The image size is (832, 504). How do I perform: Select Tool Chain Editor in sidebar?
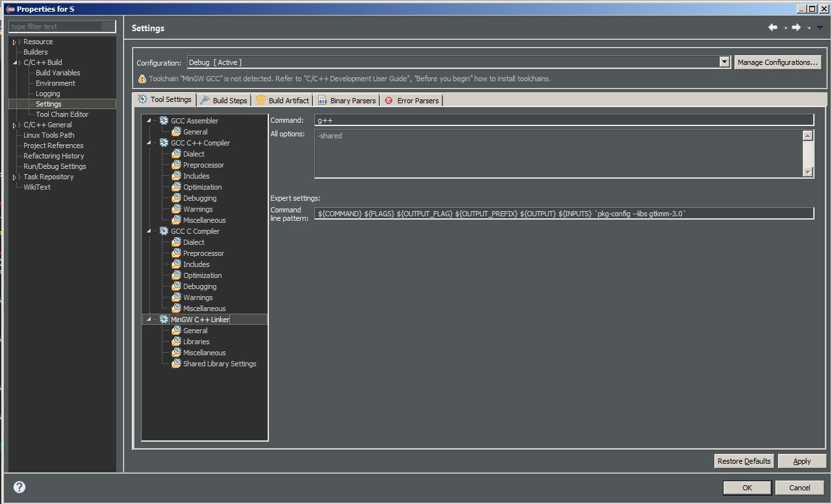(x=62, y=114)
